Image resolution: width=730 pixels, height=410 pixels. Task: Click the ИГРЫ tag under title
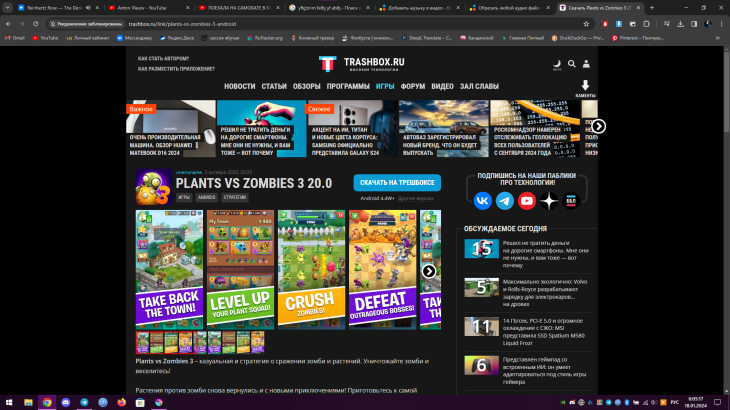click(184, 197)
